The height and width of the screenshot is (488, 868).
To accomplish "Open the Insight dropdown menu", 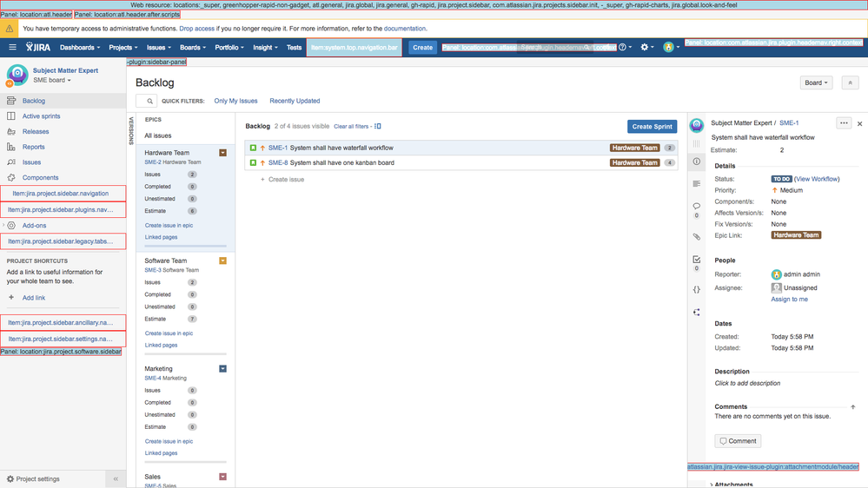I will (x=265, y=48).
